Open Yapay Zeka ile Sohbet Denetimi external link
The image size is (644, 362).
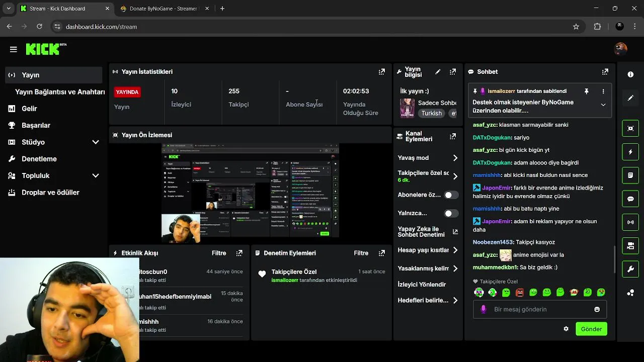[455, 232]
